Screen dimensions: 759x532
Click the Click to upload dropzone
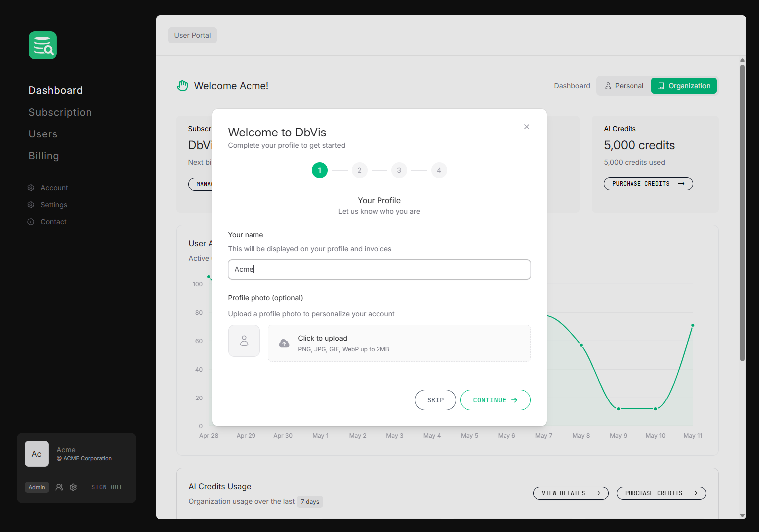[x=399, y=343]
